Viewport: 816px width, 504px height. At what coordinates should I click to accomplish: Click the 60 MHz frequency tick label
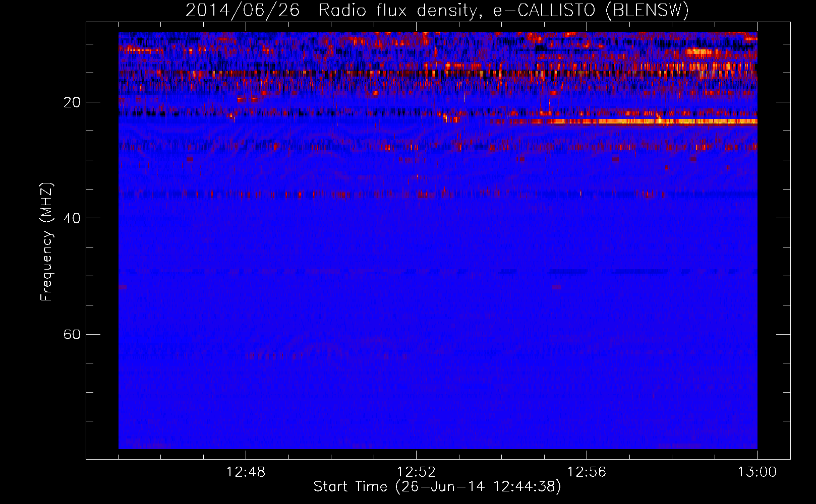click(72, 334)
